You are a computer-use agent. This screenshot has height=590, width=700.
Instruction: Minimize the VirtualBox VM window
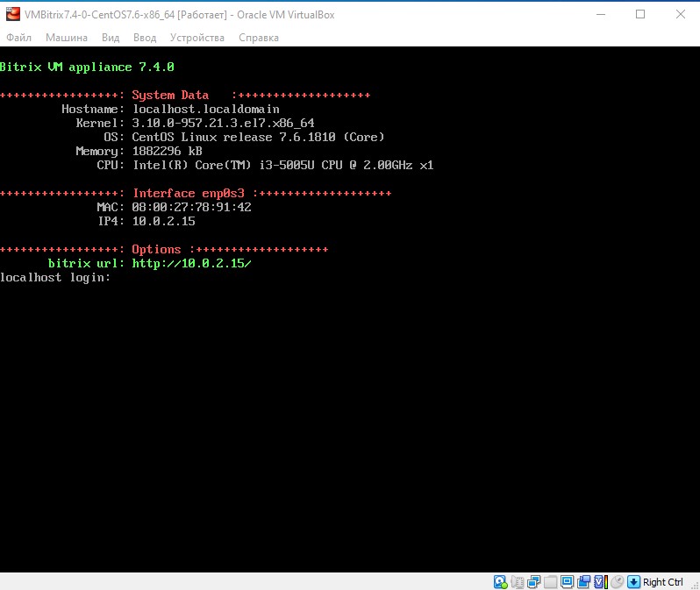tap(601, 14)
